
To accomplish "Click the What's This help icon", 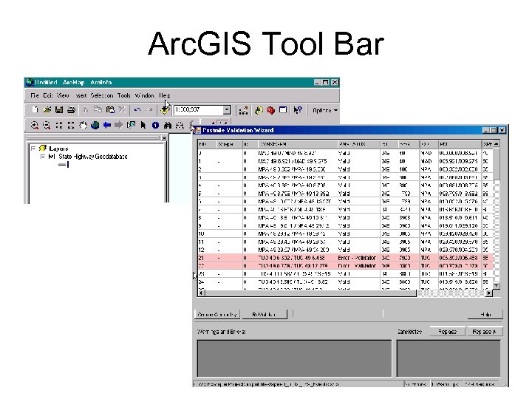I will [298, 110].
